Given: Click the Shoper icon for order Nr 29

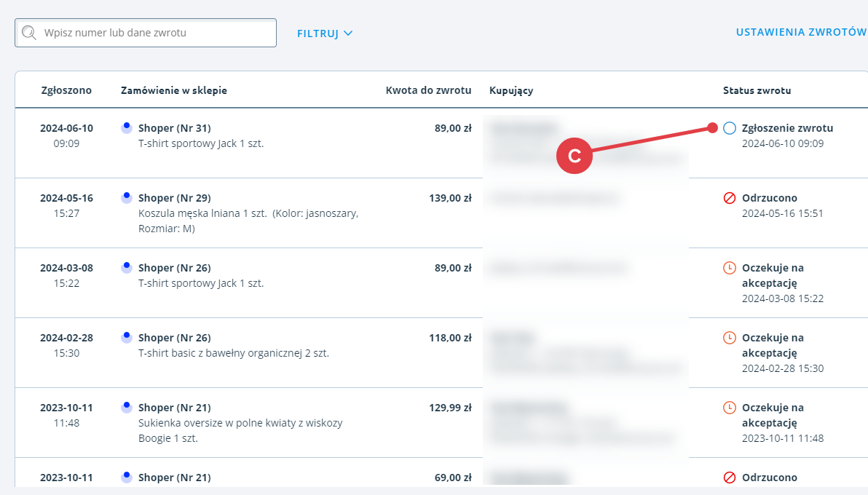Looking at the screenshot, I should pyautogui.click(x=127, y=198).
